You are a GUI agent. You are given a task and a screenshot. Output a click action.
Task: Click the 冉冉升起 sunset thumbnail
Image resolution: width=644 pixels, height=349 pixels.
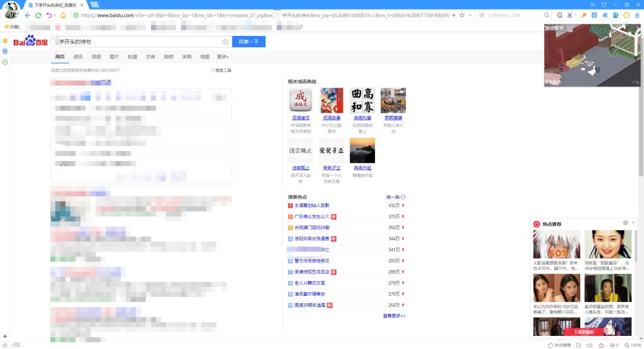click(x=363, y=150)
